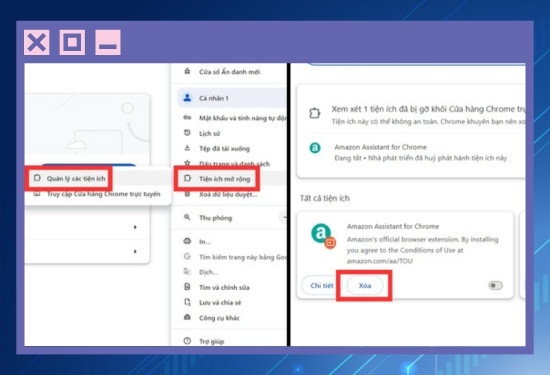
Task: Choose 'Cá nhân 1' profile entry
Action: (232, 98)
